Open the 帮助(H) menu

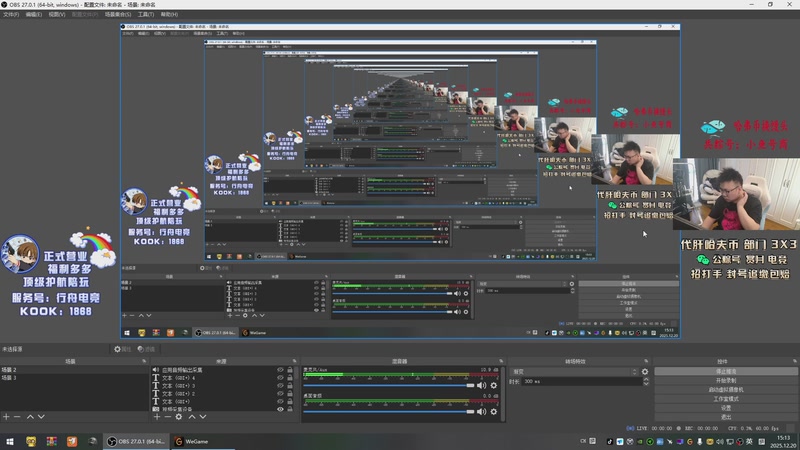[x=169, y=14]
